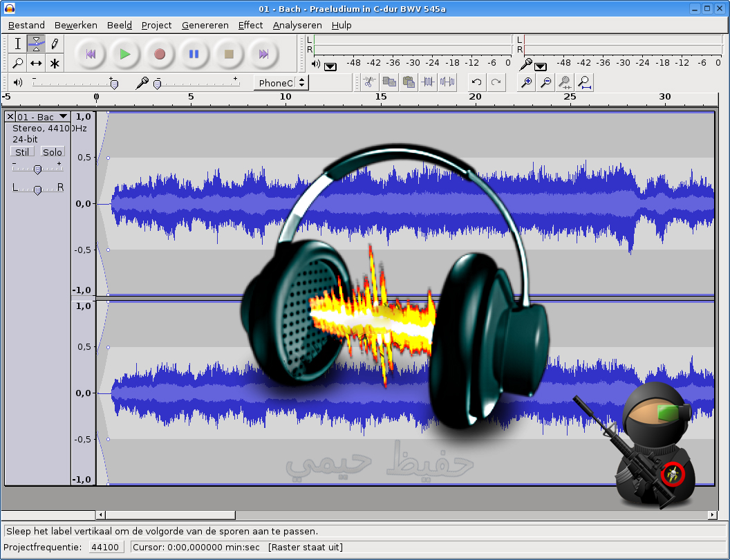The height and width of the screenshot is (560, 730).
Task: Click 'Cursor: 0:00,000000 min:sec' status text
Action: point(196,547)
